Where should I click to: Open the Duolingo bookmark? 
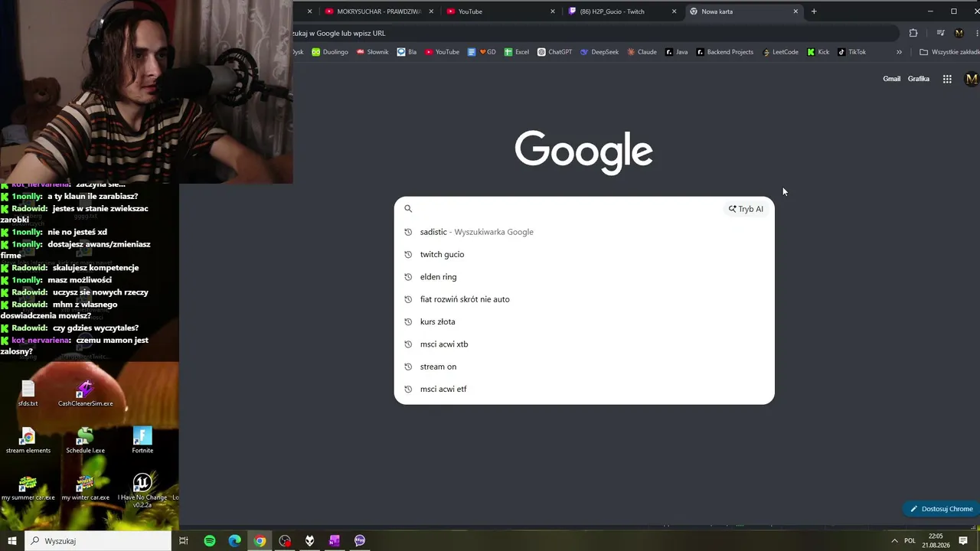pos(330,52)
